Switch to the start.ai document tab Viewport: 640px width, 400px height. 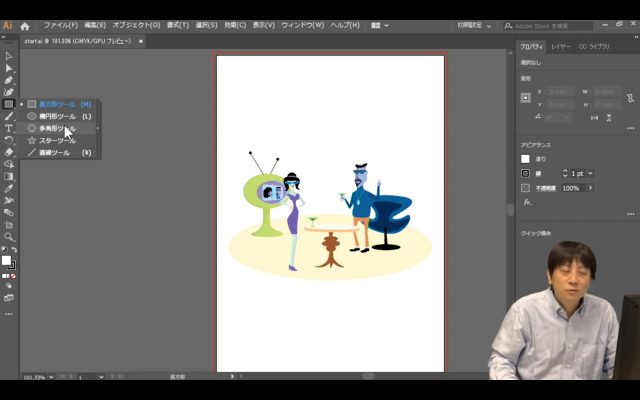tap(78, 41)
